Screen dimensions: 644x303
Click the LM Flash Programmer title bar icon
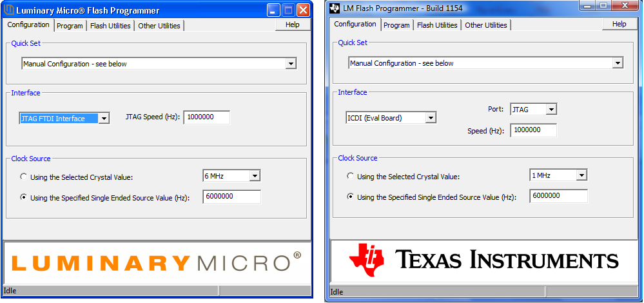tap(335, 8)
